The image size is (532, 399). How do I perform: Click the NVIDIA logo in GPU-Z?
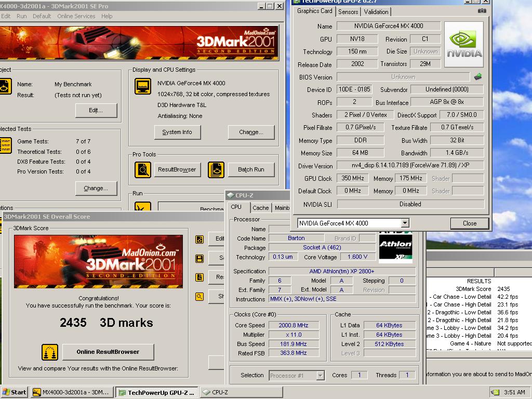(464, 45)
